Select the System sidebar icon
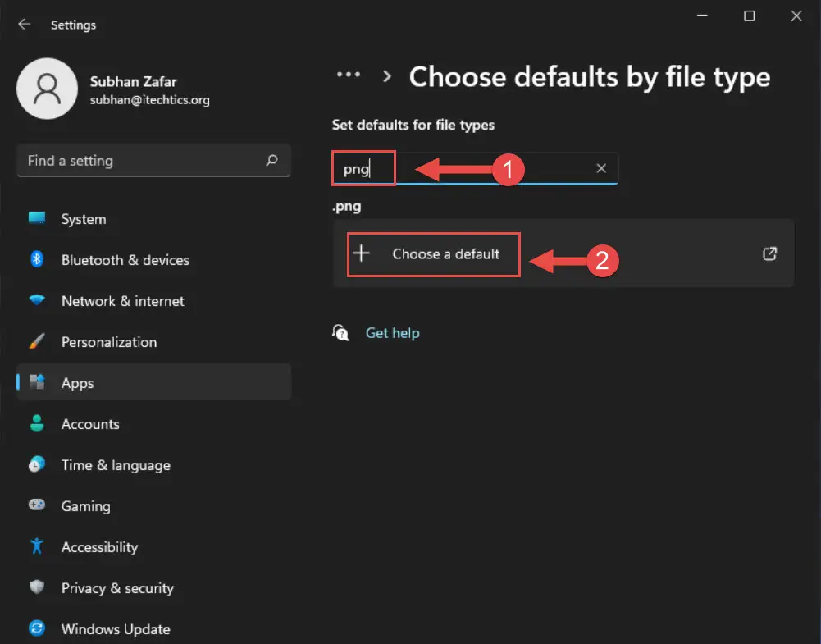This screenshot has height=644, width=821. point(37,219)
